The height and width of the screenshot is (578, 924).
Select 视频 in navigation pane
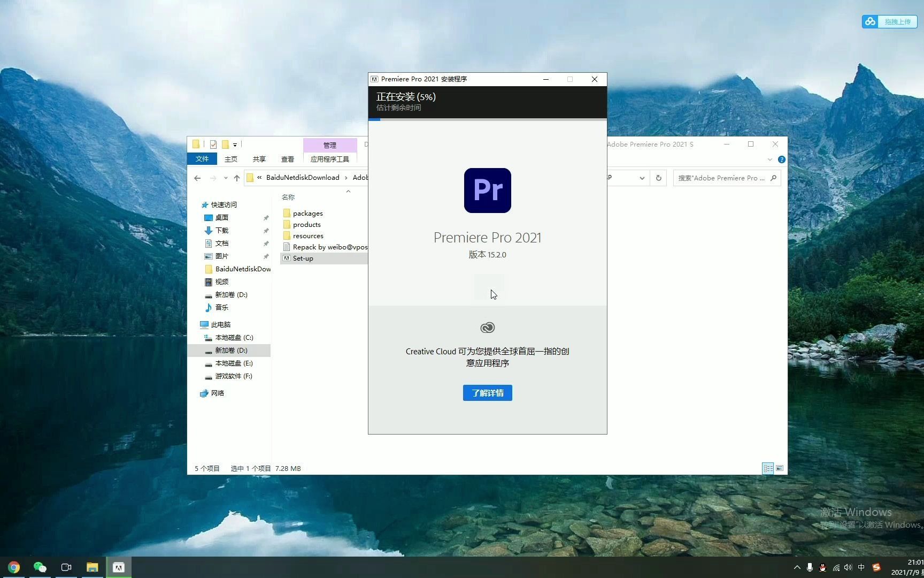coord(222,282)
